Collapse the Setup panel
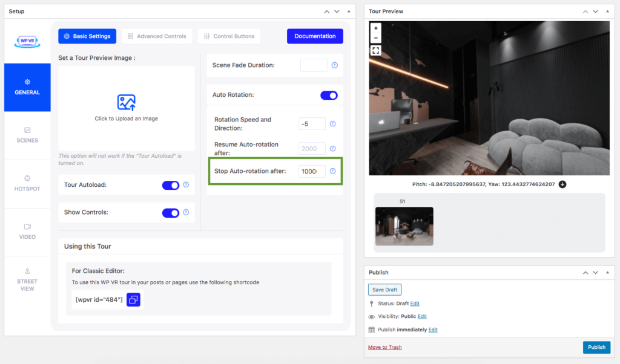Screen dimensions: 620x364 (x=348, y=10)
